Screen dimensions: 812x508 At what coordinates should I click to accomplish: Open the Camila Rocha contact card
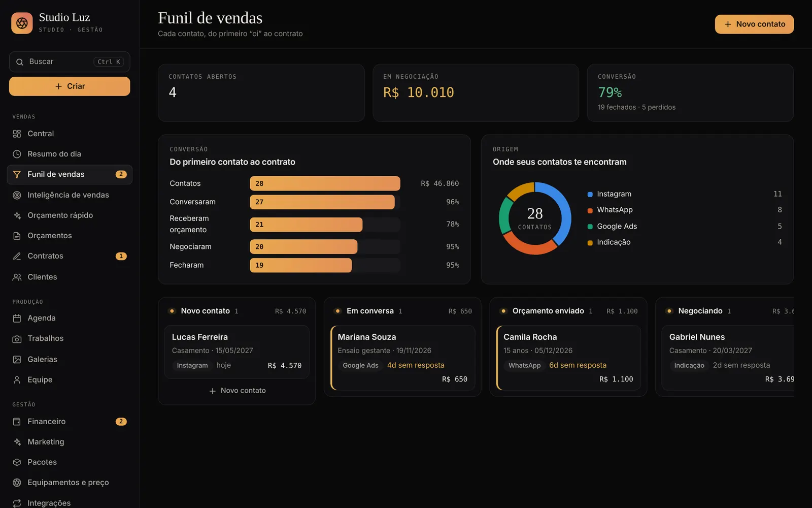pyautogui.click(x=568, y=358)
